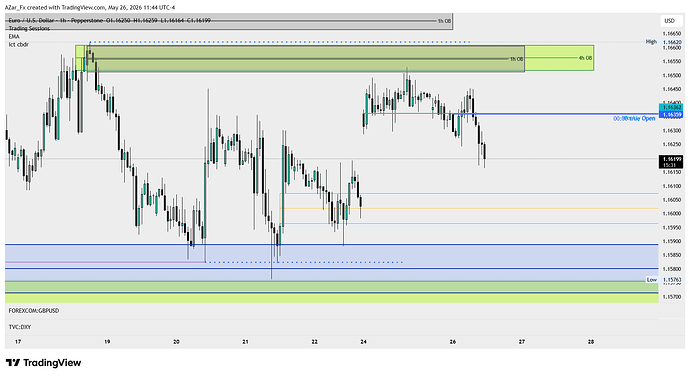Open the FOREXCOM:GBPUSD pane label
The width and height of the screenshot is (690, 376).
(33, 311)
